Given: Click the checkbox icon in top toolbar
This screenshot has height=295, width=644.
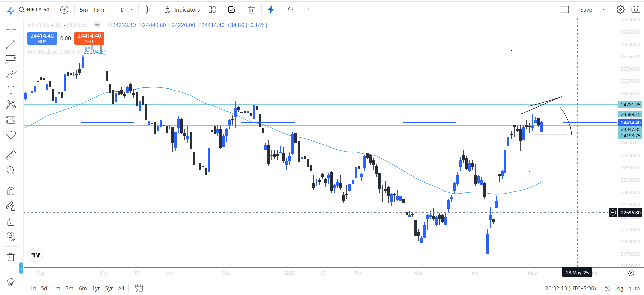Looking at the screenshot, I should click(231, 10).
